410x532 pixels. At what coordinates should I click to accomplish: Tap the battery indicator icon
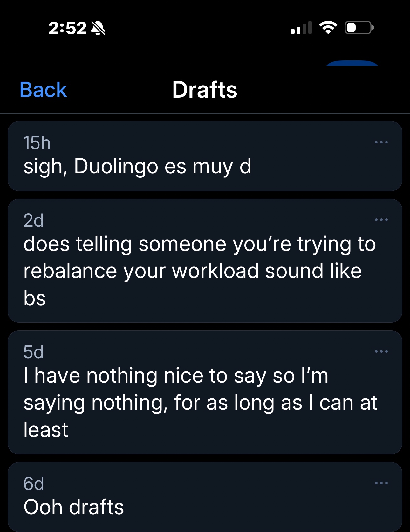click(x=359, y=28)
